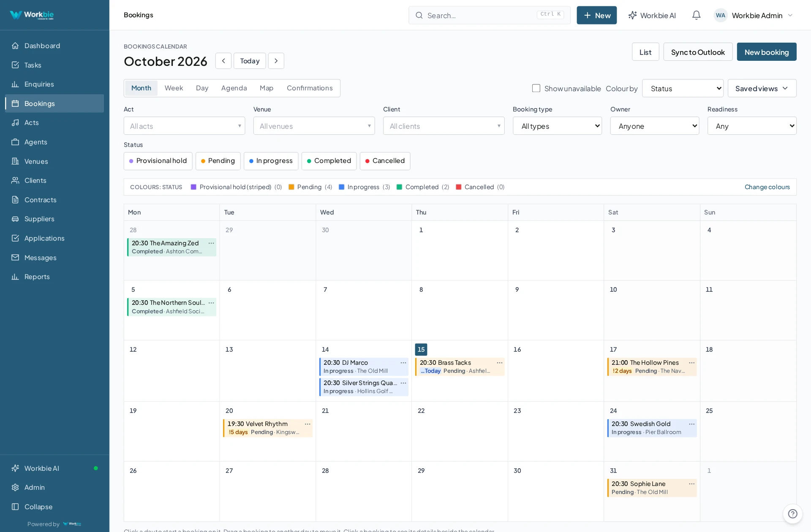Toggle the Provisional hold status filter
Screen dimensions: 811x532
pyautogui.click(x=158, y=161)
